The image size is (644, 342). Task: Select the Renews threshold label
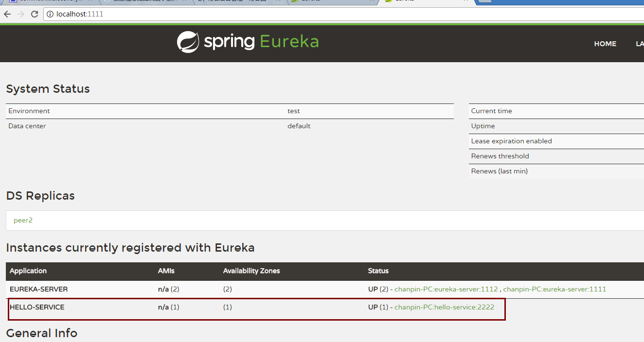point(500,156)
